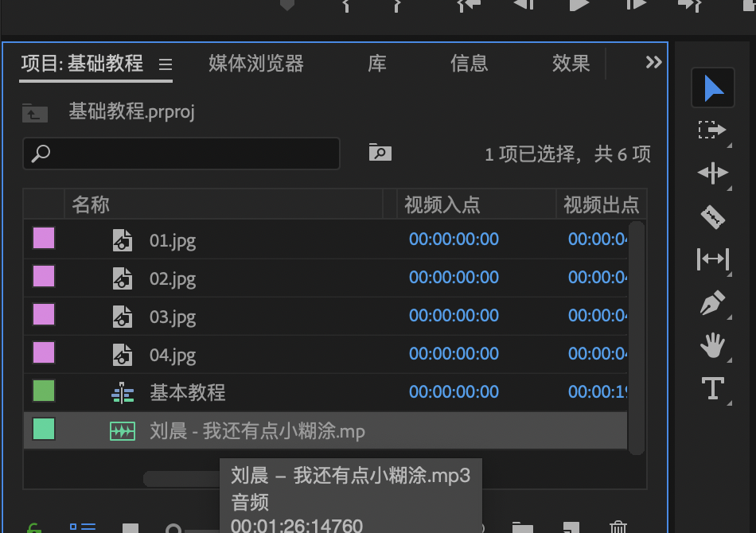Image resolution: width=756 pixels, height=533 pixels.
Task: Switch to list view icon at bottom
Action: pos(83,527)
